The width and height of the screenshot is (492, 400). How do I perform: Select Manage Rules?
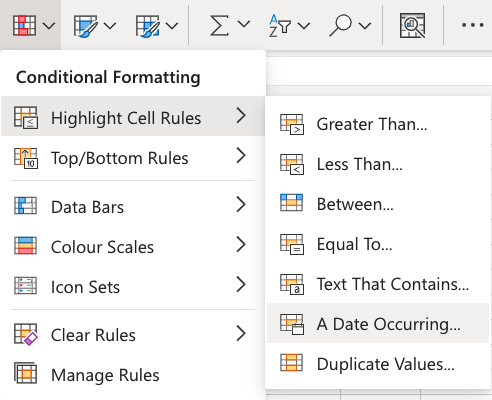(133, 375)
